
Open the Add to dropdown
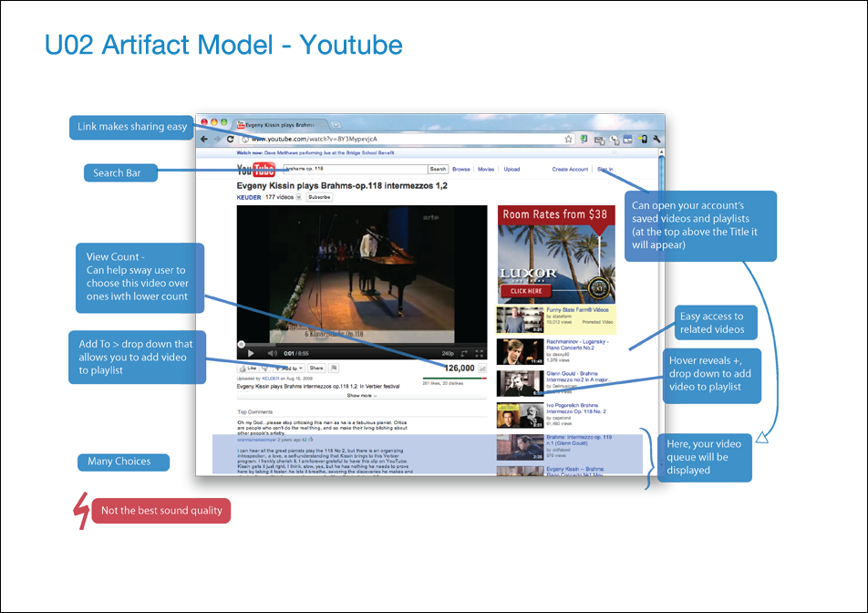click(x=289, y=368)
